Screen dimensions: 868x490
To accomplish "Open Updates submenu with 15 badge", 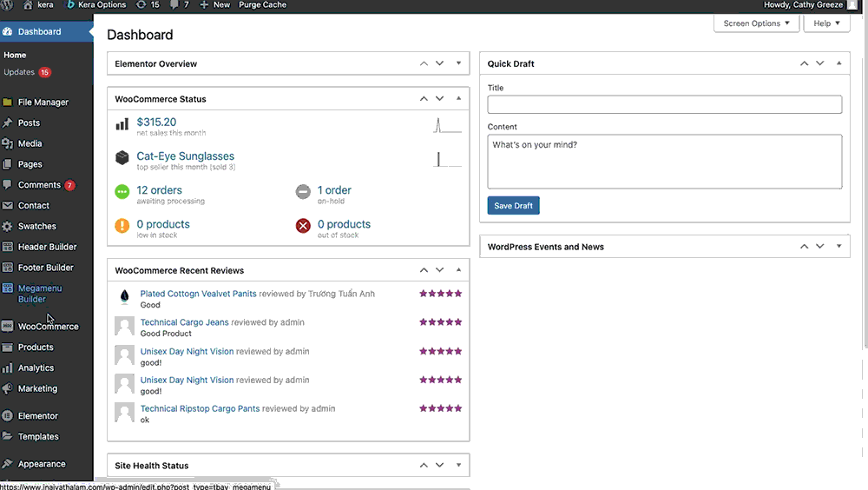I will coord(27,72).
